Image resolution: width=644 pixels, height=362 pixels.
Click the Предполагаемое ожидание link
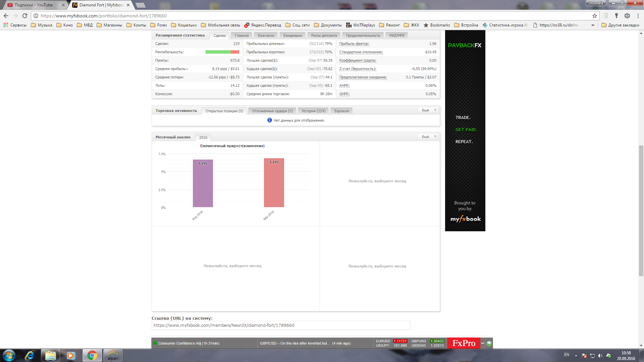pyautogui.click(x=363, y=77)
